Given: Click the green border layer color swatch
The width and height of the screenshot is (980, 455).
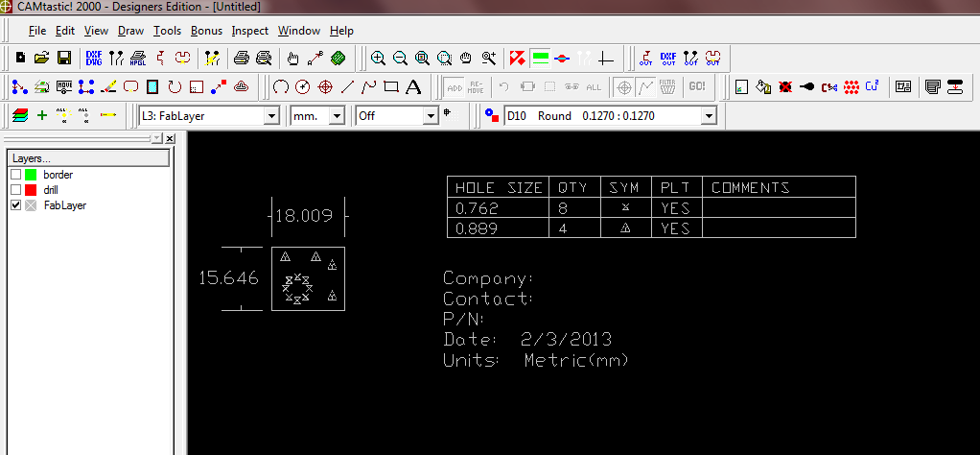Looking at the screenshot, I should tap(31, 175).
